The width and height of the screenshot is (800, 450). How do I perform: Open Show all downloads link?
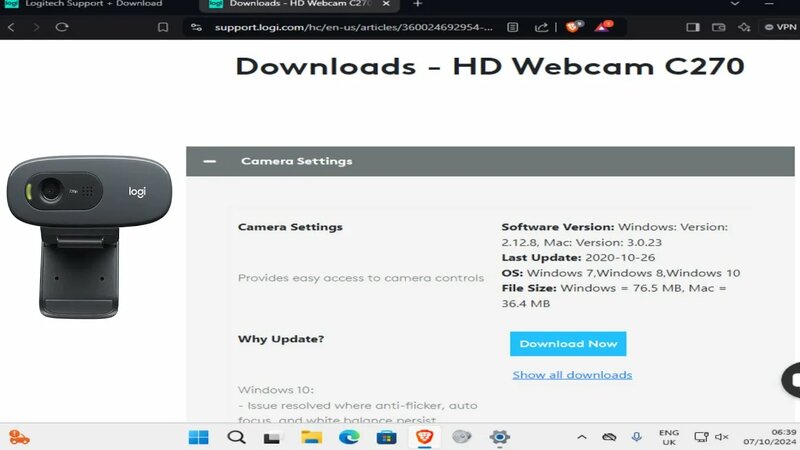pos(572,375)
